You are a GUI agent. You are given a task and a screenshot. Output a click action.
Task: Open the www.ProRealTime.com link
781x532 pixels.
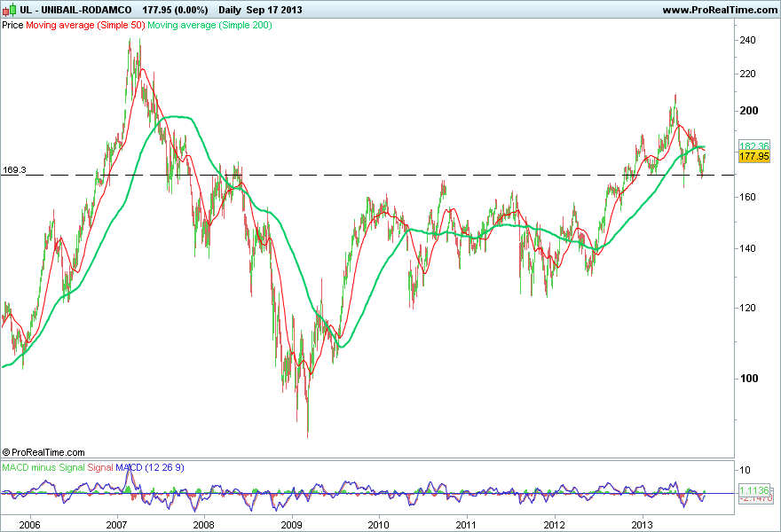(721, 10)
